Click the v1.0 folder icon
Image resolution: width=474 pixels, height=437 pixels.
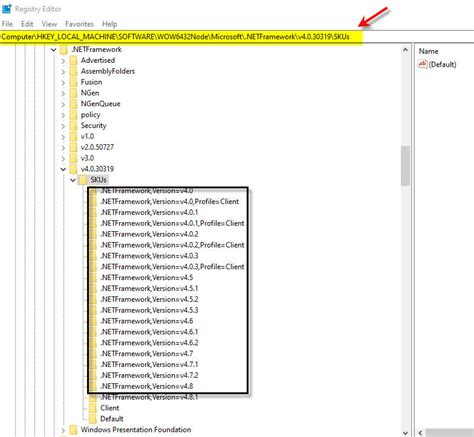pos(73,137)
